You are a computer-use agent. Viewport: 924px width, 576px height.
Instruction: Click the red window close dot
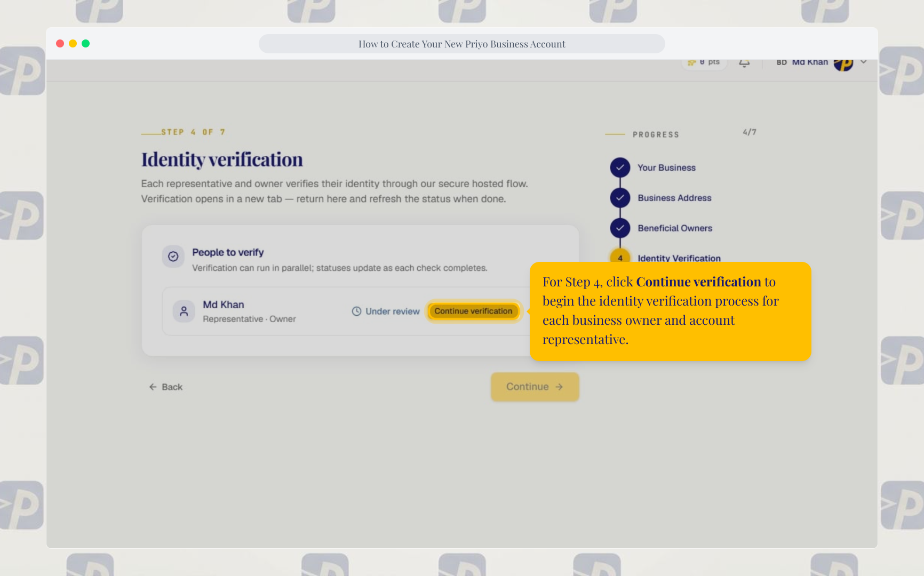click(x=60, y=44)
